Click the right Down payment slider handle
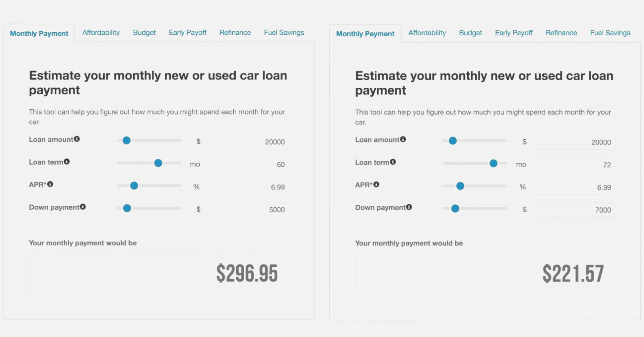 pos(455,208)
